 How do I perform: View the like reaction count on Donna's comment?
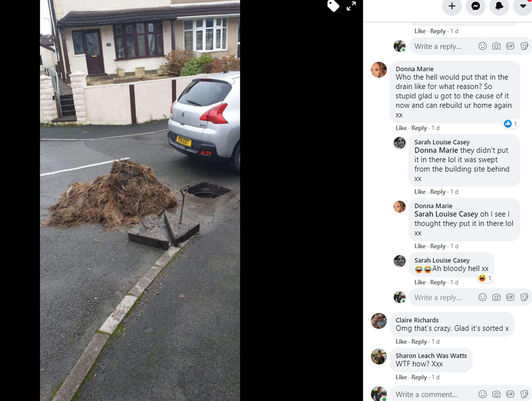pos(511,124)
